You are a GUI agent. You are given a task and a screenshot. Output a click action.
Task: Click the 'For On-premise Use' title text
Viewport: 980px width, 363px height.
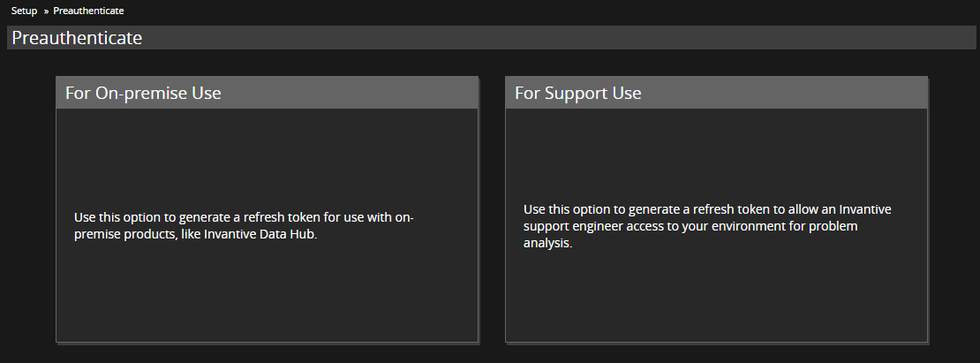point(143,93)
